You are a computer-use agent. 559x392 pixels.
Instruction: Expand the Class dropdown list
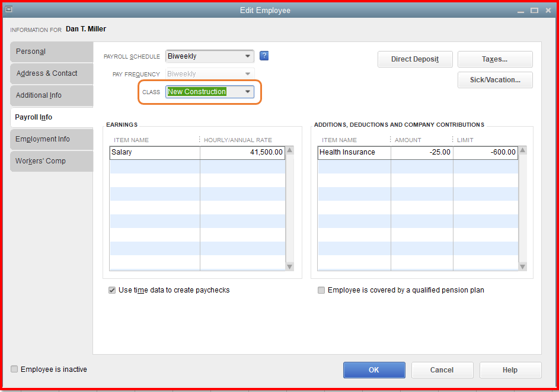[248, 92]
